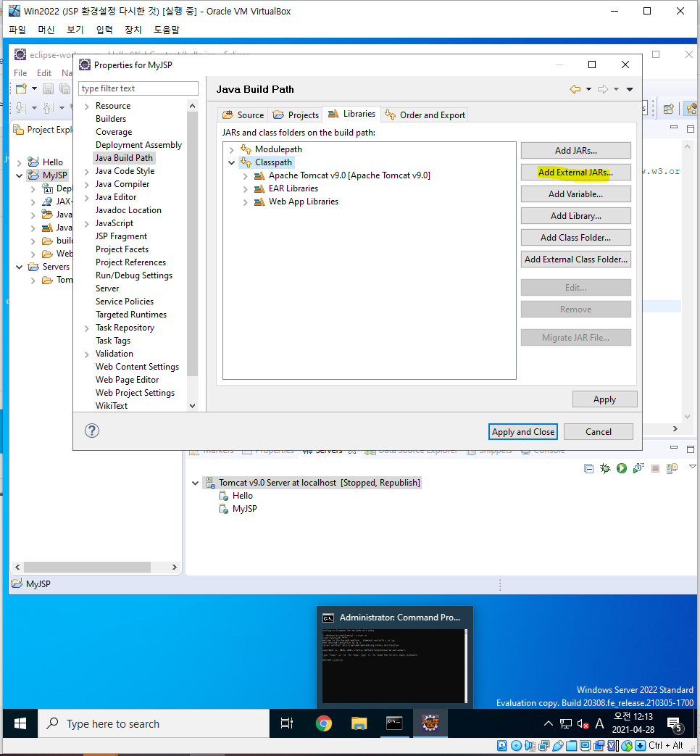Open Chrome from taskbar

coord(323,723)
